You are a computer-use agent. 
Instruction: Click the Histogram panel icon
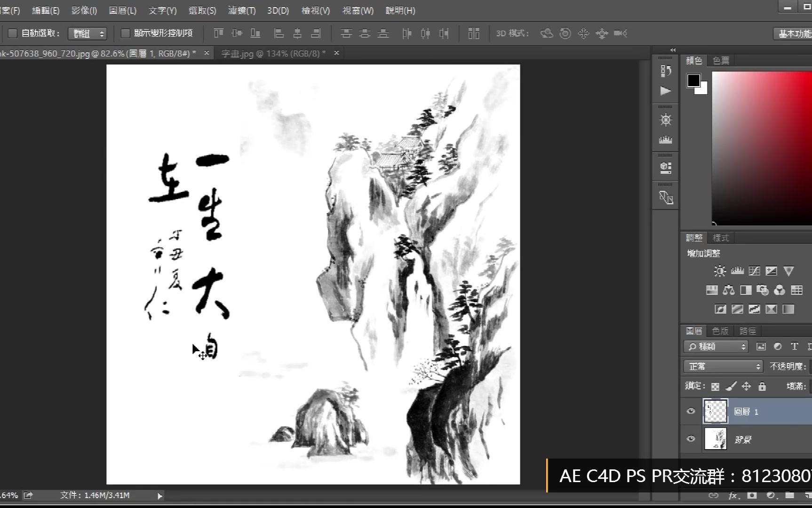[665, 140]
